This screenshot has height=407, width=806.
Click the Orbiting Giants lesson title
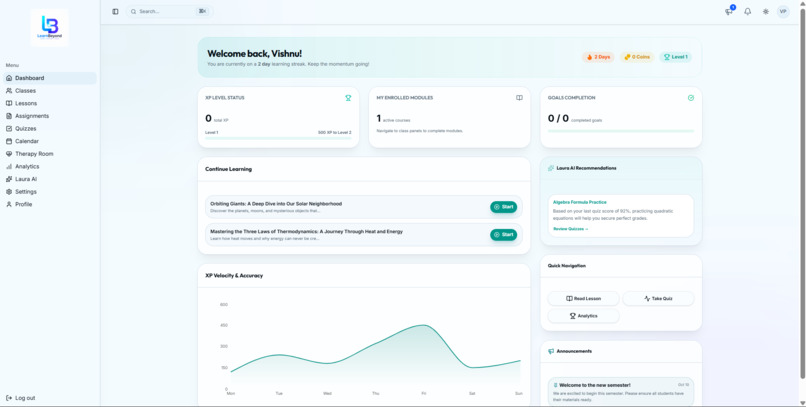coord(276,204)
